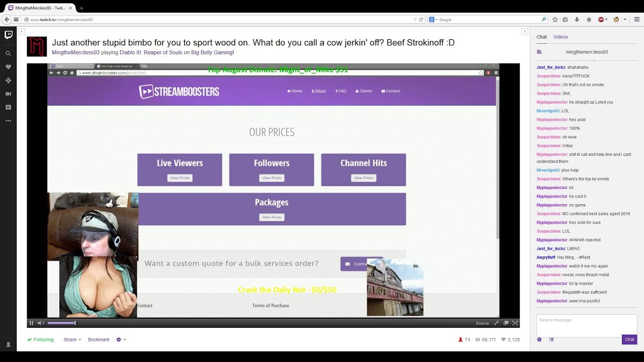Open the Following heart icon in sidebar

[x=8, y=67]
